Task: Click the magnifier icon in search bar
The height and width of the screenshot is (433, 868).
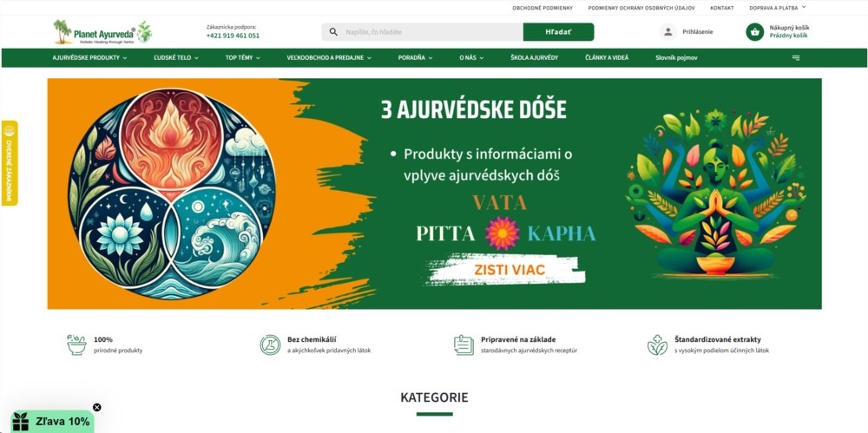Action: point(333,32)
